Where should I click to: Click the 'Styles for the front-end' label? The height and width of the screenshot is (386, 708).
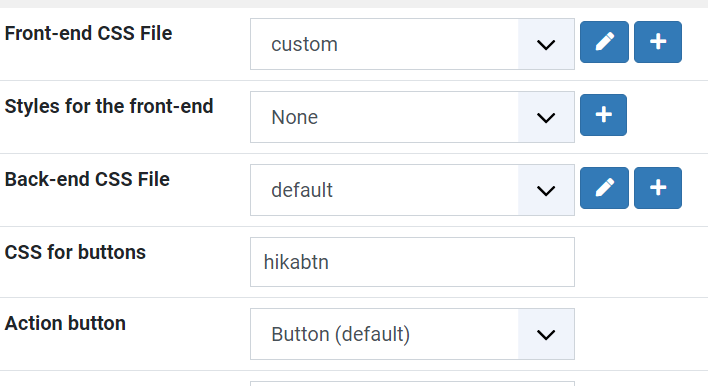point(109,107)
